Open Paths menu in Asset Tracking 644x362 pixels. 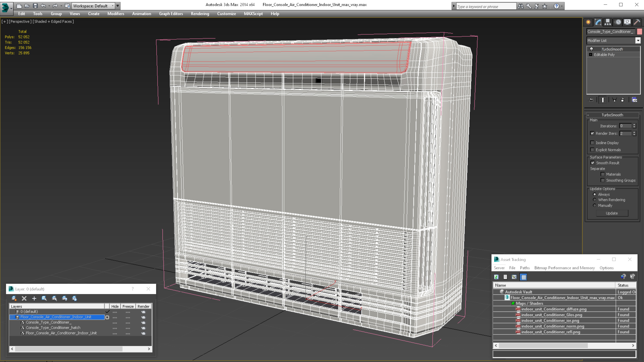pyautogui.click(x=525, y=268)
